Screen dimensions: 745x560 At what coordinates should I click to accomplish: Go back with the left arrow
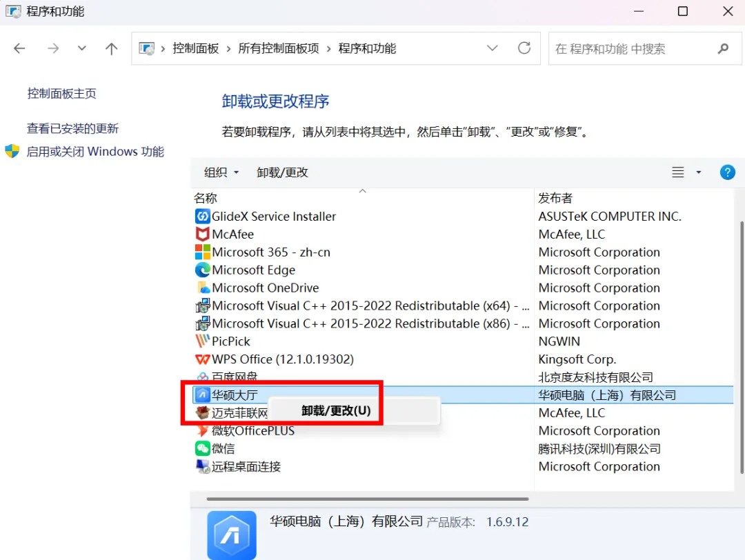coord(19,48)
